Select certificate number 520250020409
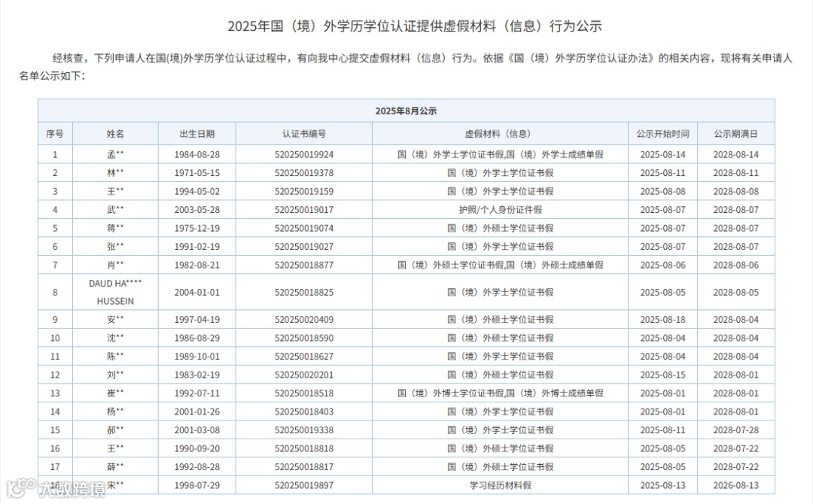The width and height of the screenshot is (813, 504). [x=304, y=320]
